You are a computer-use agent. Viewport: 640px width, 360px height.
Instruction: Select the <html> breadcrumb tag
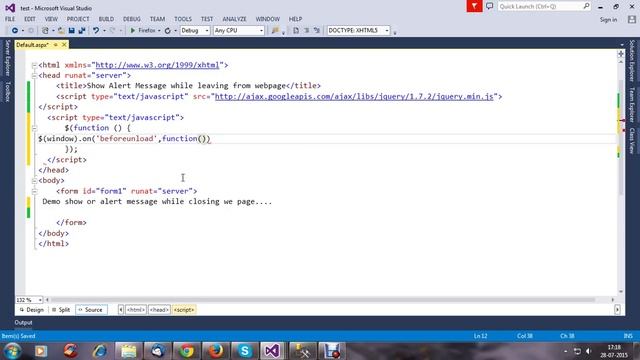click(x=136, y=310)
